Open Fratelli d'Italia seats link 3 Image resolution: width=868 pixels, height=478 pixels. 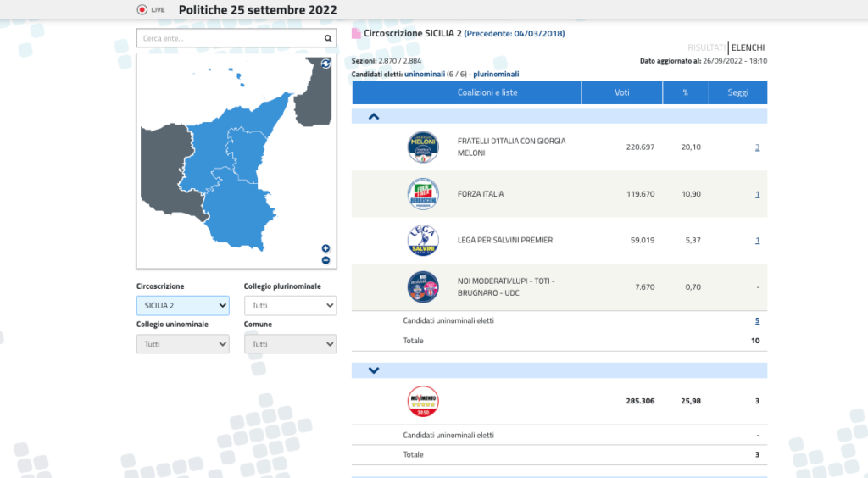(757, 147)
